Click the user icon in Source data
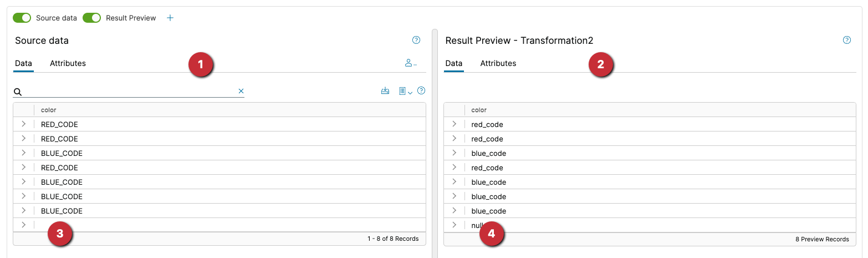This screenshot has height=258, width=868. (410, 63)
